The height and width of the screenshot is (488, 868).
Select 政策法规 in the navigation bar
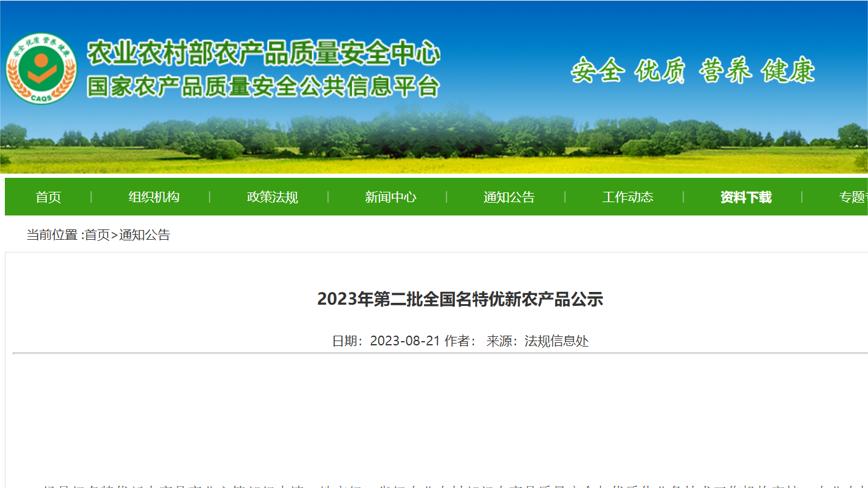point(272,197)
